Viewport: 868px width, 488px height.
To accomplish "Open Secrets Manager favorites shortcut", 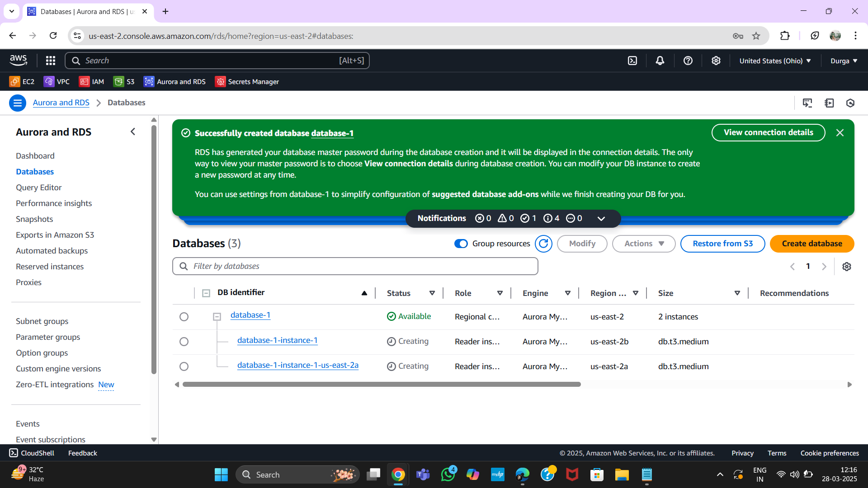I will point(247,81).
